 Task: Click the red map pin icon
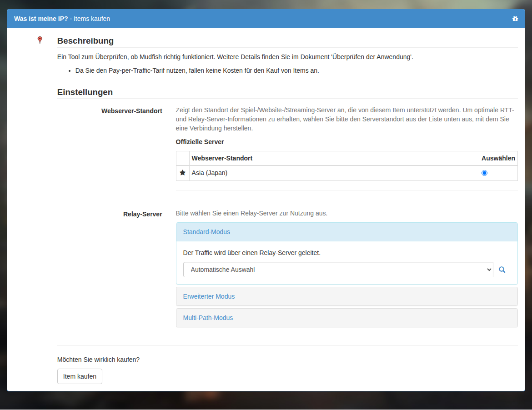tap(40, 40)
